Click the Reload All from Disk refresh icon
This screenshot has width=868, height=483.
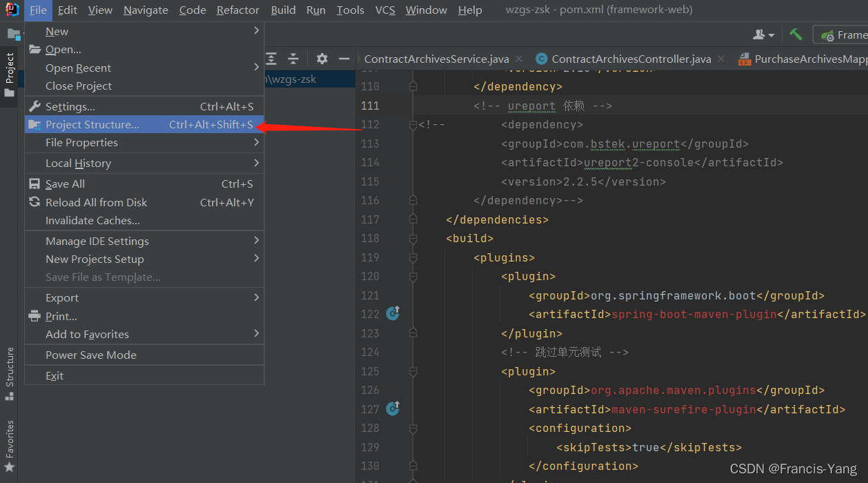pyautogui.click(x=34, y=202)
